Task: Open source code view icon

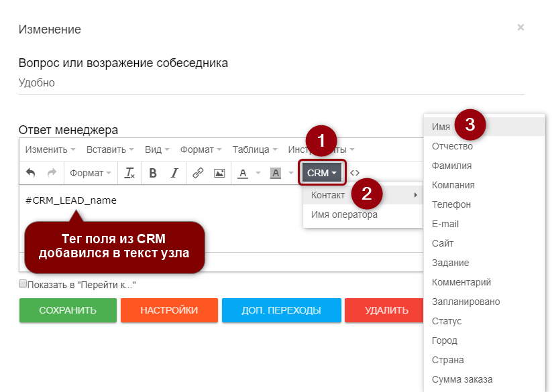Action: 355,173
